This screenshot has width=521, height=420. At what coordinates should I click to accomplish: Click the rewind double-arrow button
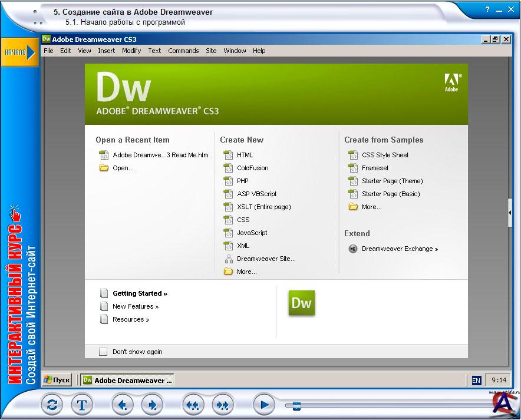(x=193, y=405)
